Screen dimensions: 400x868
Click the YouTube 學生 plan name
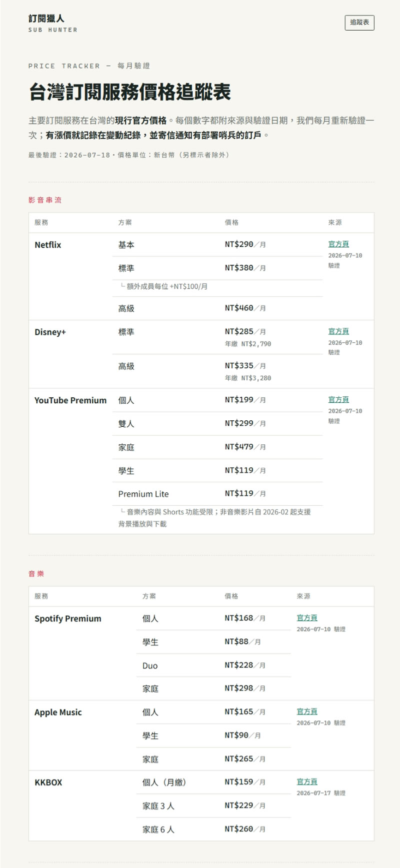pos(126,471)
